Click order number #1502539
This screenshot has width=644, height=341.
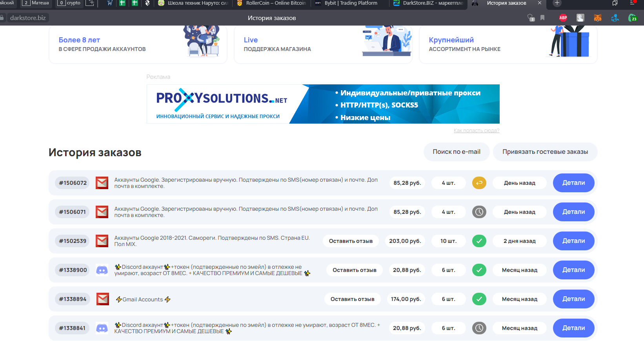(73, 241)
